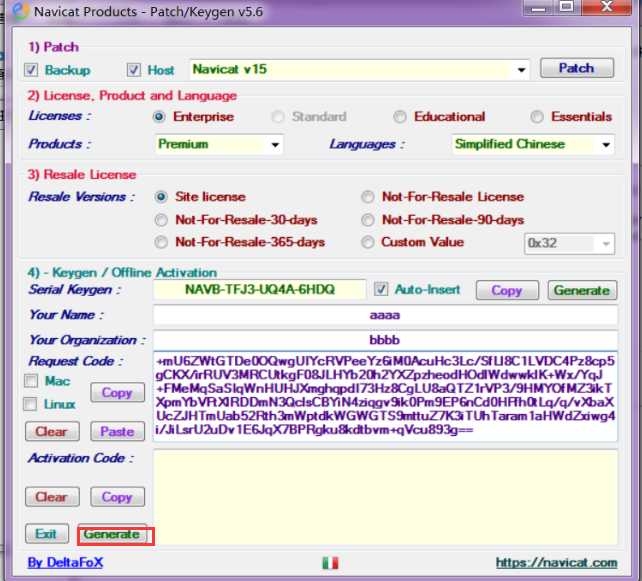642x581 pixels.
Task: Select the Educational license radio button
Action: click(400, 117)
